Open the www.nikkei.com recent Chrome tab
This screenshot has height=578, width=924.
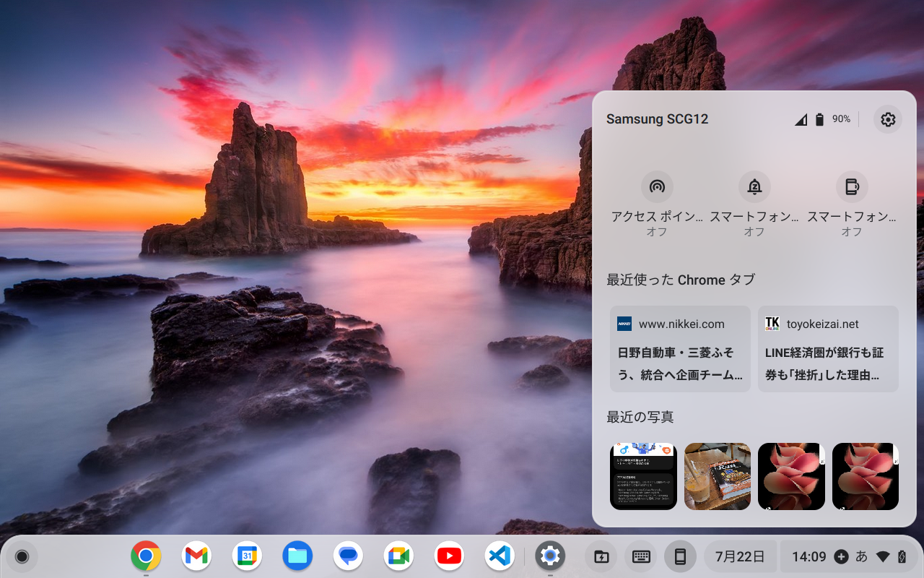pos(680,349)
